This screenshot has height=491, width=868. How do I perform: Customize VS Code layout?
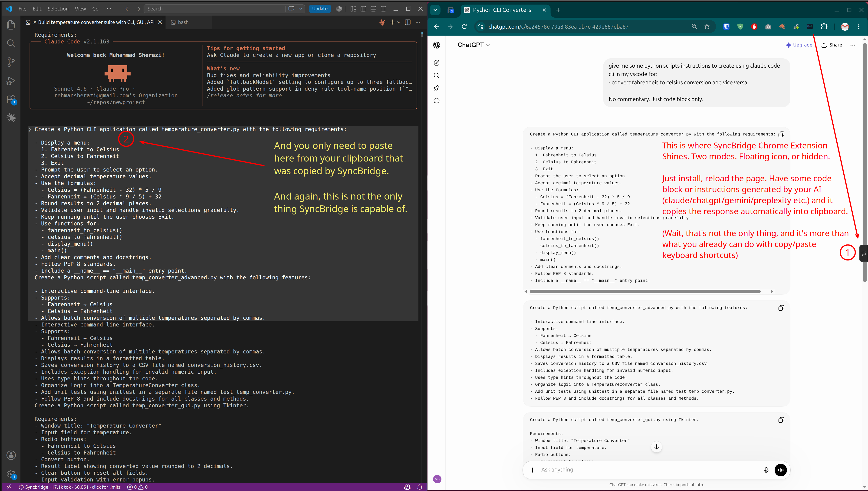353,9
